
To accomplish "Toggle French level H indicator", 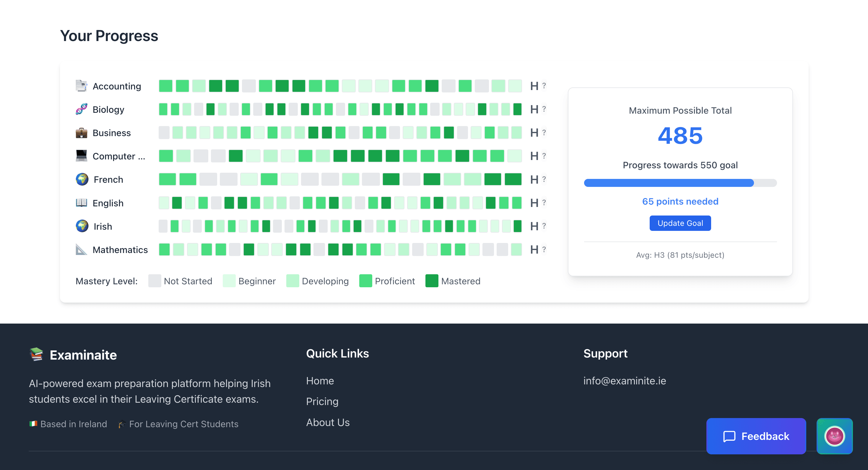I will (x=534, y=179).
